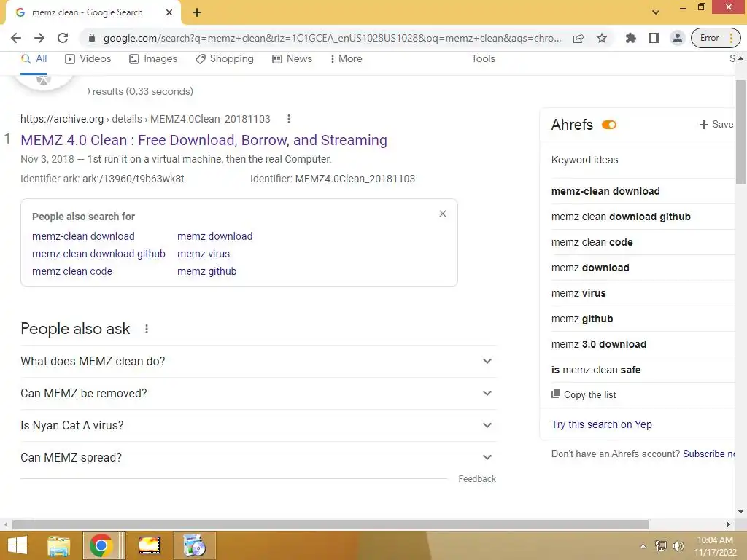Select Ahrefs keyword memz github

click(582, 319)
